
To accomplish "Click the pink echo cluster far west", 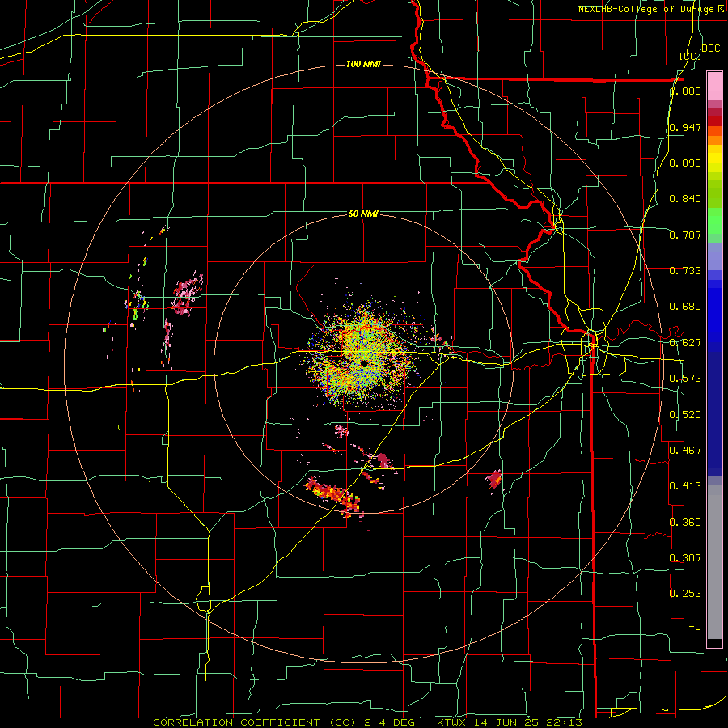I will click(187, 294).
